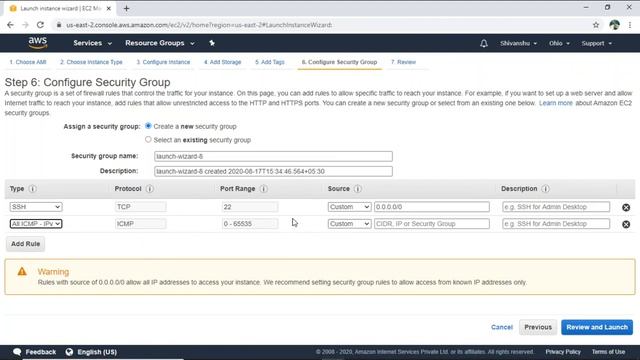This screenshot has width=640, height=360.
Task: Open the Support dropdown menu
Action: pos(597,43)
